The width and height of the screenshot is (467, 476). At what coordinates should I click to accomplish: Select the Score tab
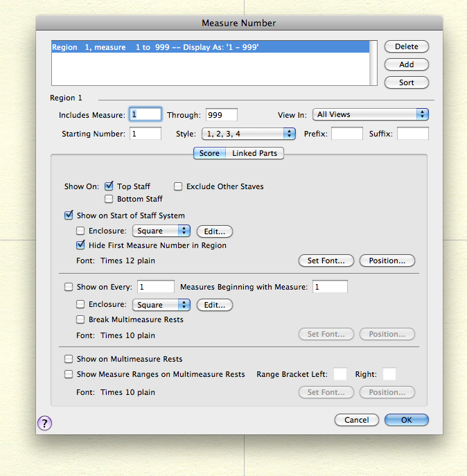point(209,153)
